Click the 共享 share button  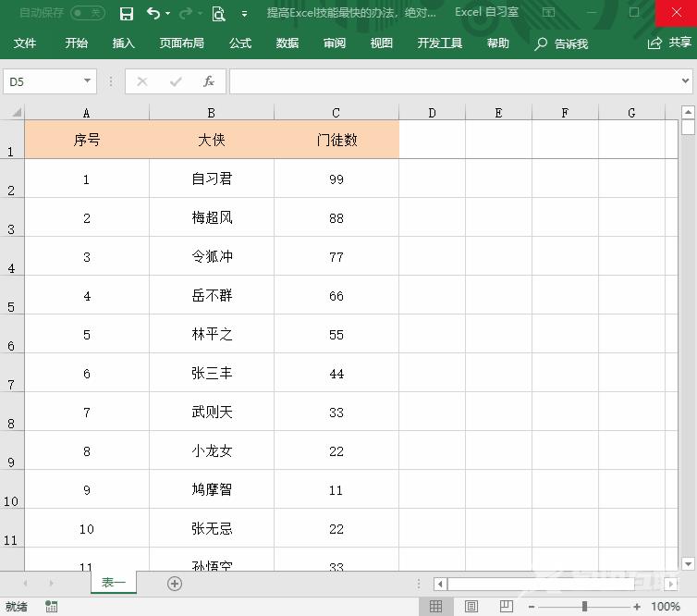tap(669, 43)
